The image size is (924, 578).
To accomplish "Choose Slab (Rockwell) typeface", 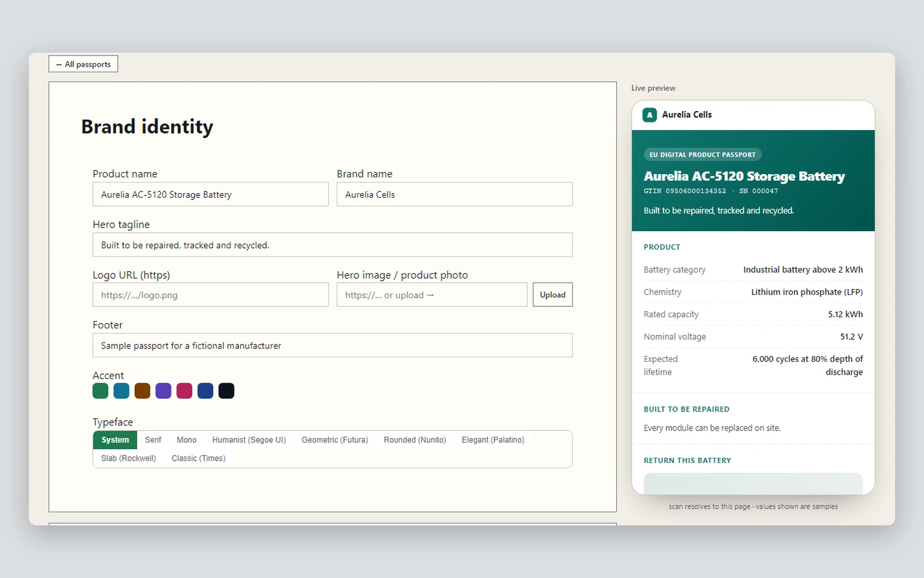I will (129, 458).
